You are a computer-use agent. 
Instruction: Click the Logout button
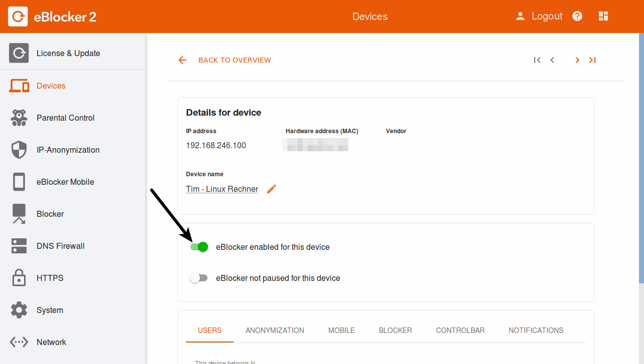click(x=547, y=16)
